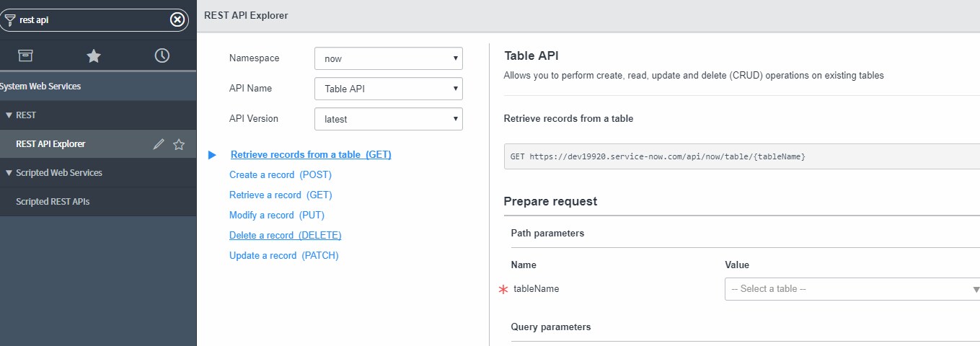Screen dimensions: 980x346
Task: Open the History clock tab
Action: coord(162,56)
